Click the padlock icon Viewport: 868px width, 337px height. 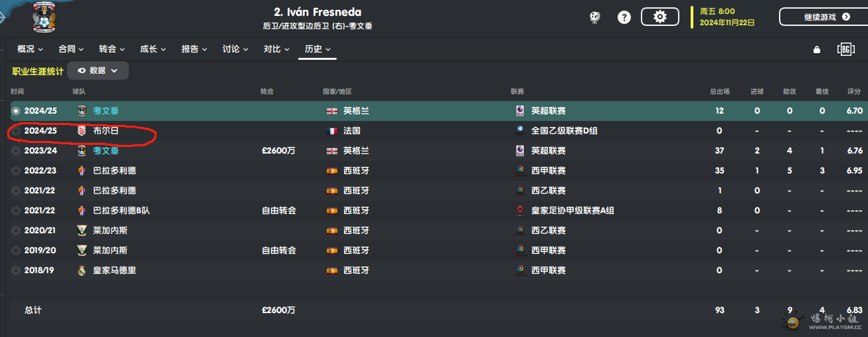pyautogui.click(x=817, y=49)
